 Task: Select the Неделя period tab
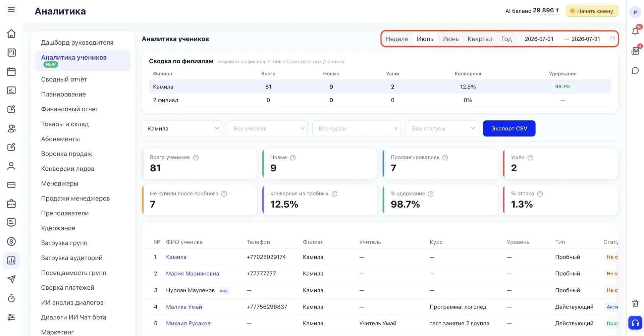(396, 39)
